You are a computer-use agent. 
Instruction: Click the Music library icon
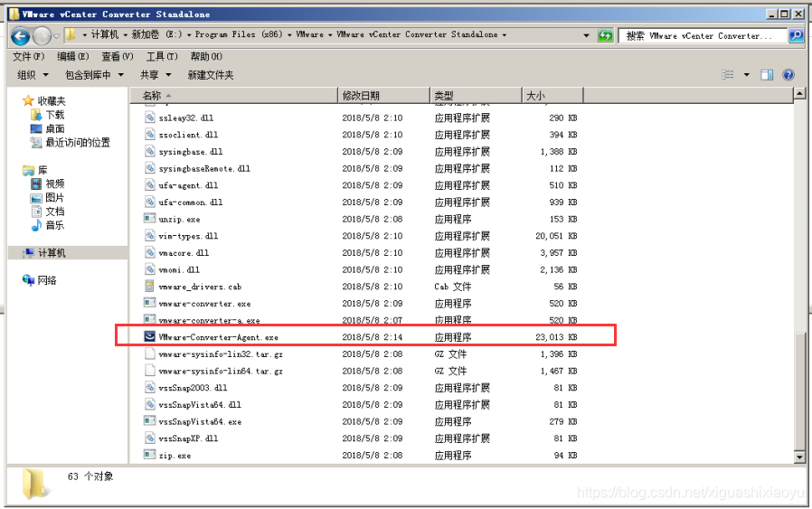(36, 225)
